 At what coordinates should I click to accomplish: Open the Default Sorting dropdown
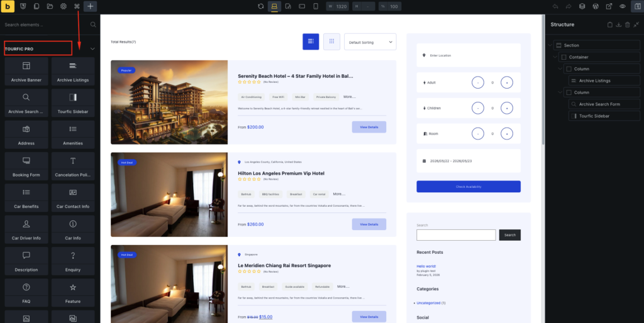[x=370, y=42]
